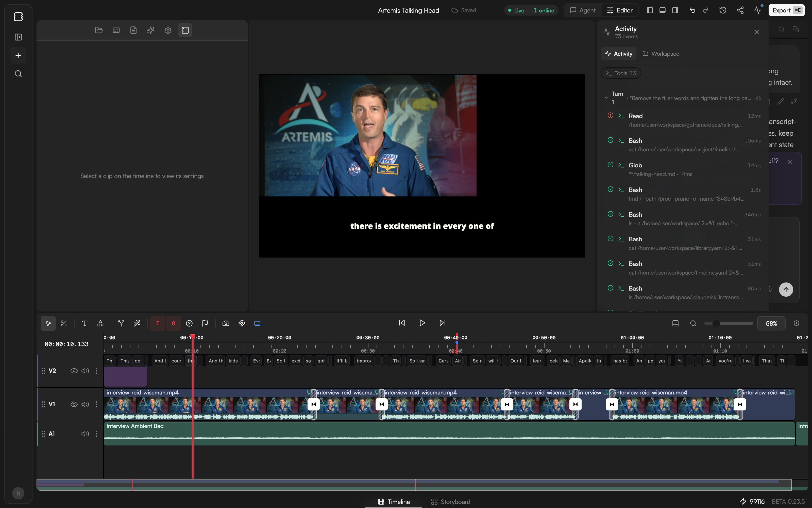Set the Out point marker (O)
The image size is (812, 508).
point(174,323)
